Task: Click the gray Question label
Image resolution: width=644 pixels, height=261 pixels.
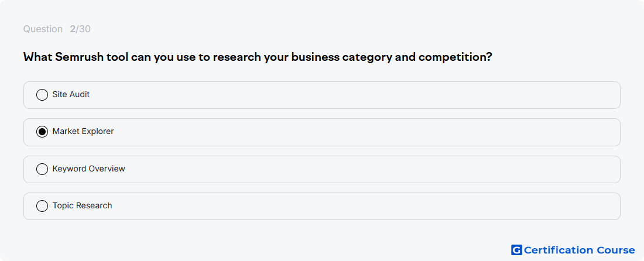Action: tap(43, 29)
